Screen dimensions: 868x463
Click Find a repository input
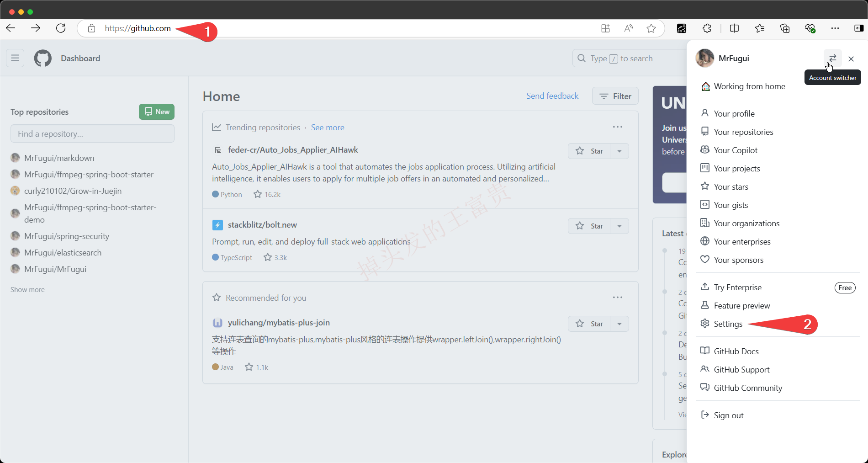(92, 133)
